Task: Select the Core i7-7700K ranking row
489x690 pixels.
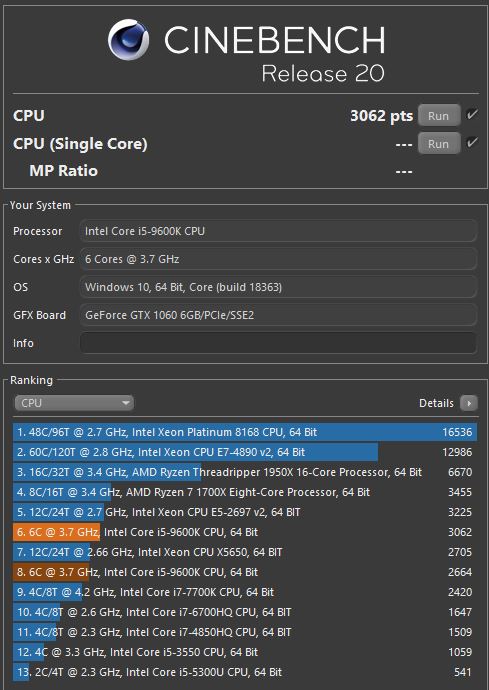Action: pos(245,592)
